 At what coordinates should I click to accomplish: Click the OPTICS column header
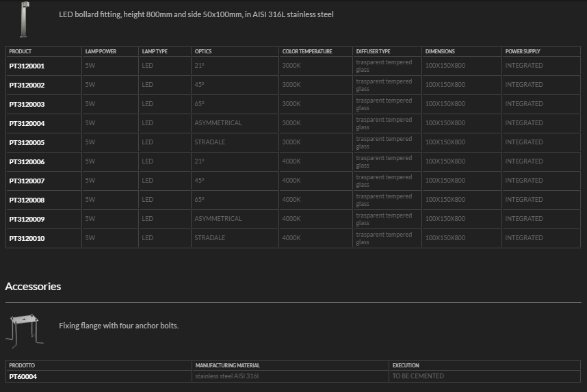(x=203, y=51)
